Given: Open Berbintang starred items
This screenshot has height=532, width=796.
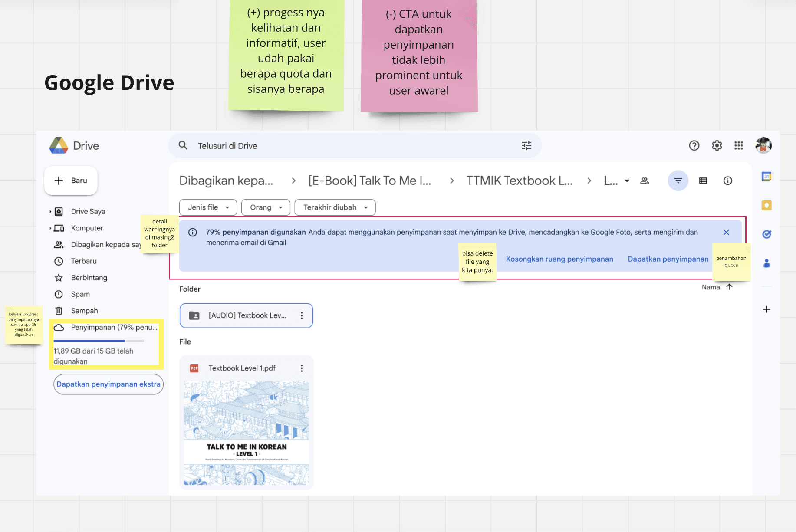Looking at the screenshot, I should [89, 278].
